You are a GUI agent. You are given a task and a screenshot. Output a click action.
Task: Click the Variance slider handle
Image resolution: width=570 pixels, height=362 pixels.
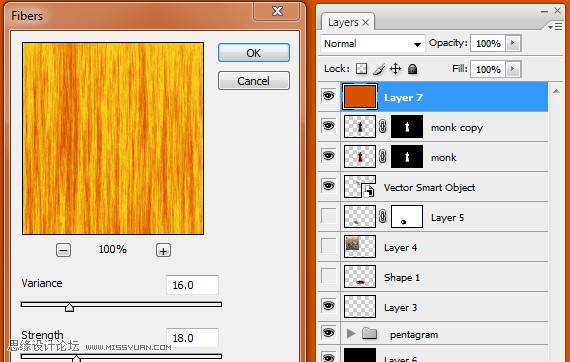pos(69,307)
